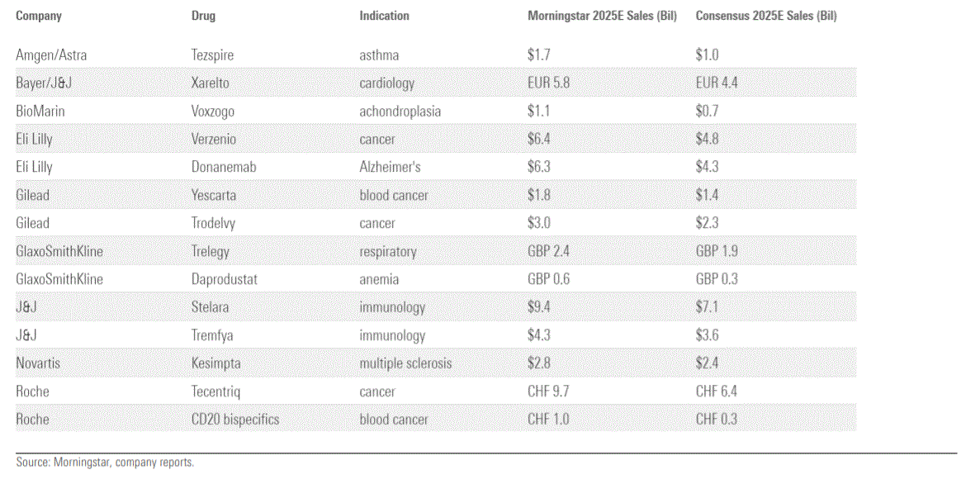Click Morningstar sales value EUR 5.8

pos(549,83)
